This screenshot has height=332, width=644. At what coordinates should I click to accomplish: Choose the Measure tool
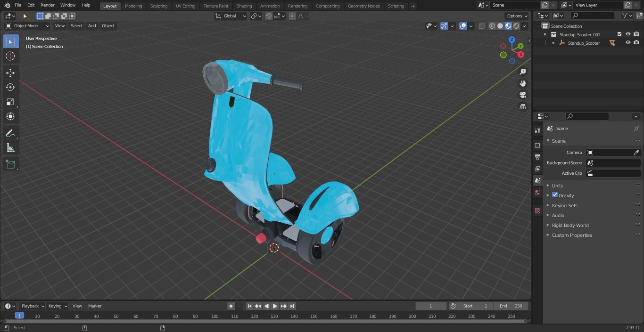tap(10, 148)
